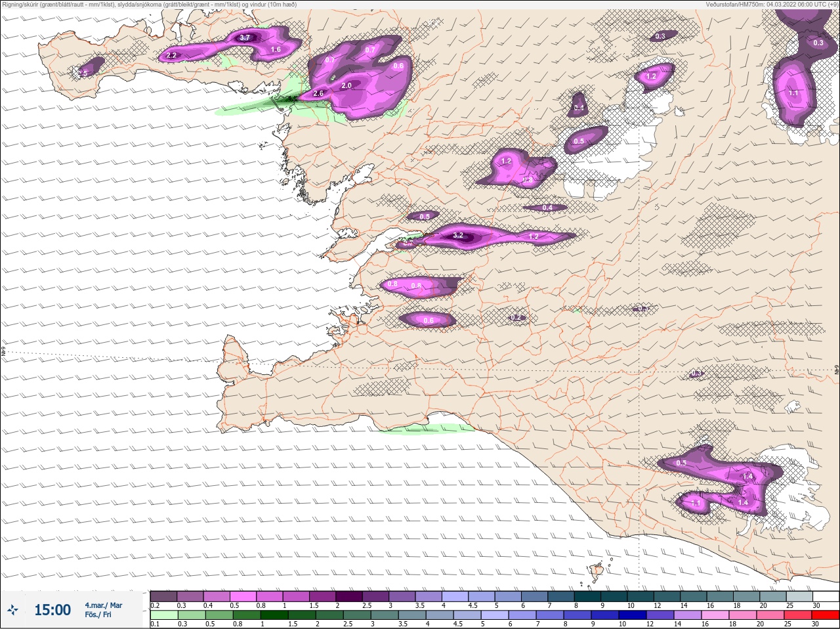This screenshot has height=629, width=840.
Task: Pick the red 30 swatch ending the bottom legend row
Action: pos(826,615)
